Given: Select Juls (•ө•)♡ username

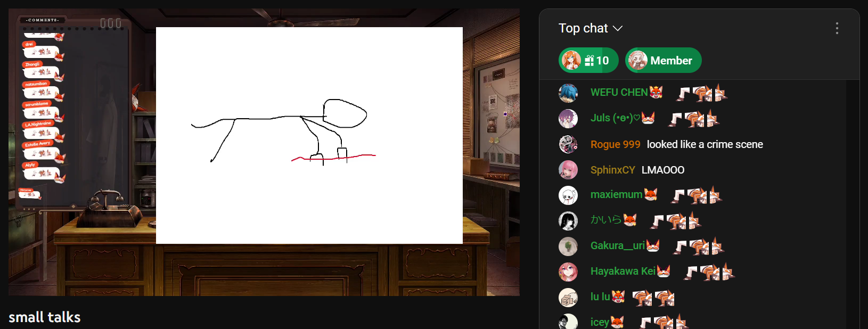Looking at the screenshot, I should coord(615,118).
